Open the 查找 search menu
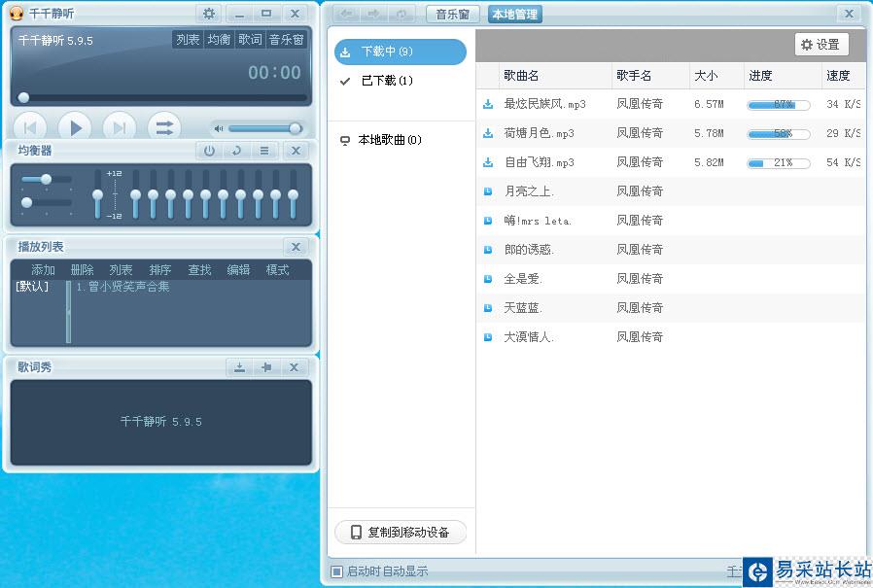Viewport: 873px width, 588px height. pos(199,270)
